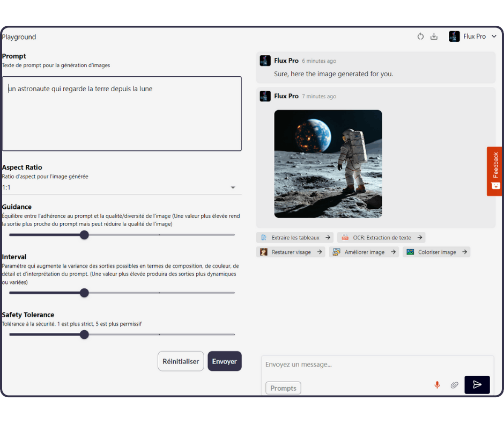Click arrow next to Extraire les tableaux
This screenshot has height=423, width=504.
coord(328,238)
